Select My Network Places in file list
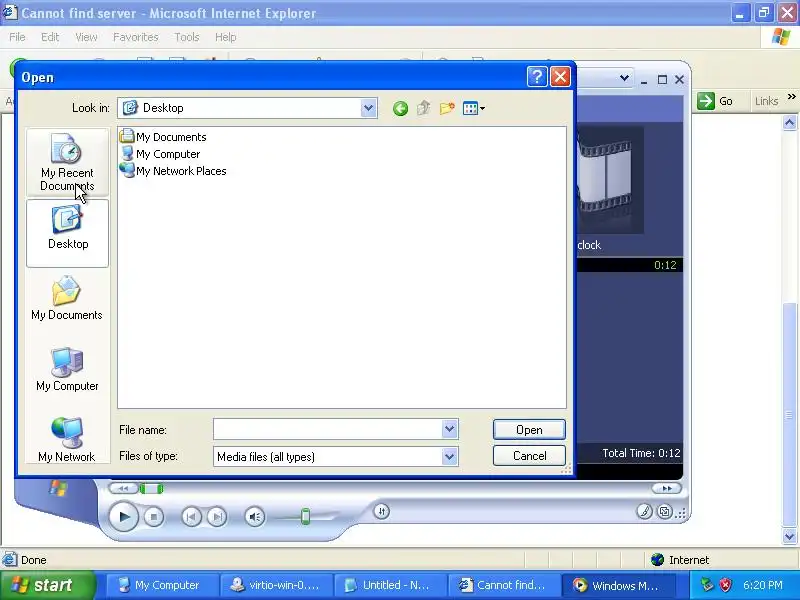Image resolution: width=800 pixels, height=600 pixels. (x=173, y=171)
